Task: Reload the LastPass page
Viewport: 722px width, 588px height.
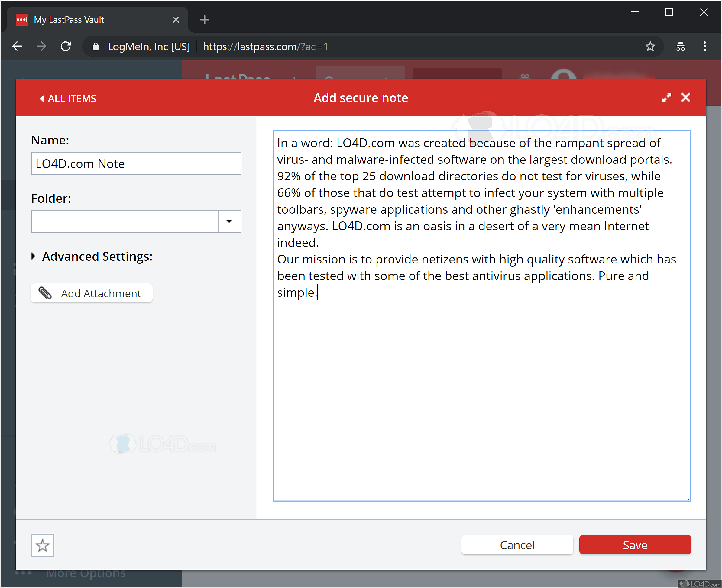Action: tap(66, 47)
